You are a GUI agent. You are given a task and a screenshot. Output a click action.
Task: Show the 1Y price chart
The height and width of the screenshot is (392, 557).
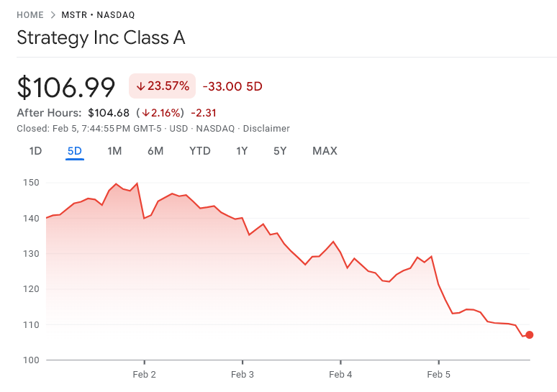click(242, 151)
